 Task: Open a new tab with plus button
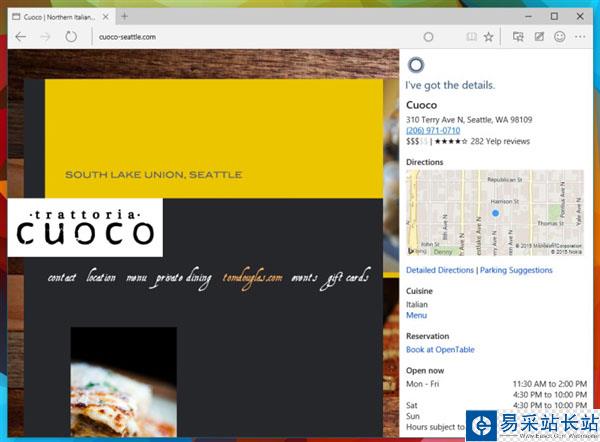124,16
